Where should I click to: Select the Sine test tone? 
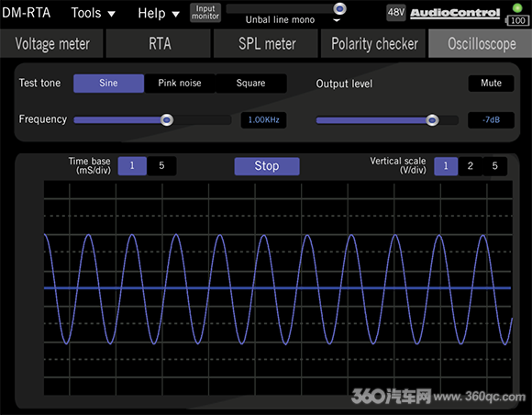108,84
